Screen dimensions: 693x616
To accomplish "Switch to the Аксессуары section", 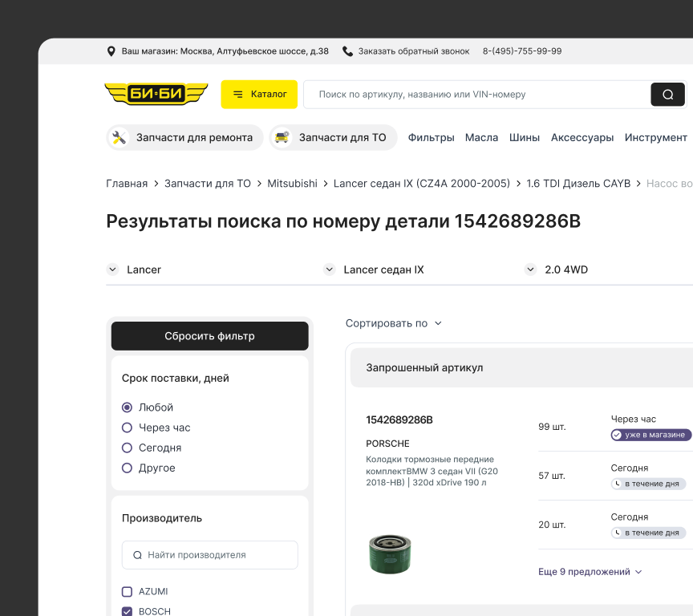I will click(x=582, y=137).
